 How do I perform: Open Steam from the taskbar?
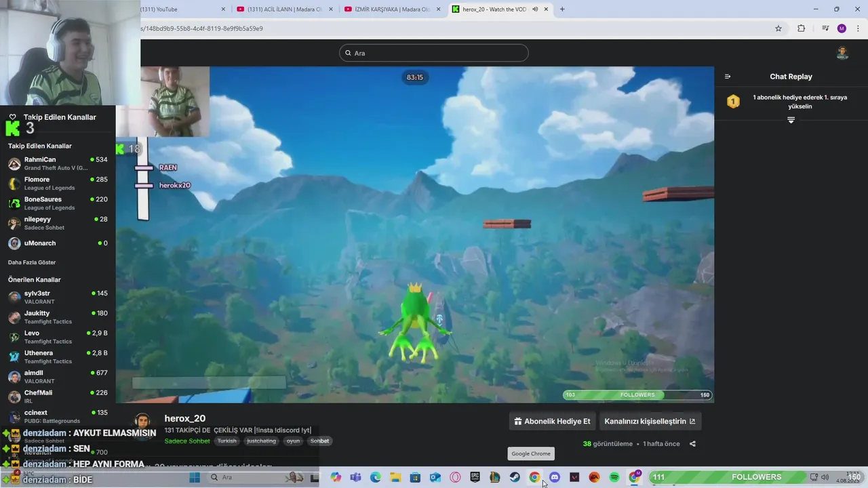point(515,478)
